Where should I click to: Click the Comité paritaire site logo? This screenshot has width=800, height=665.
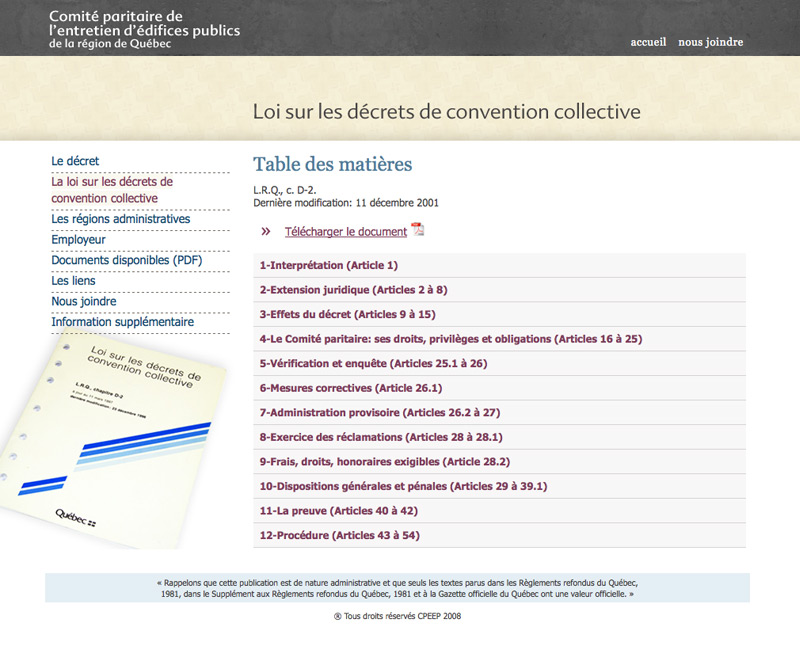[144, 30]
